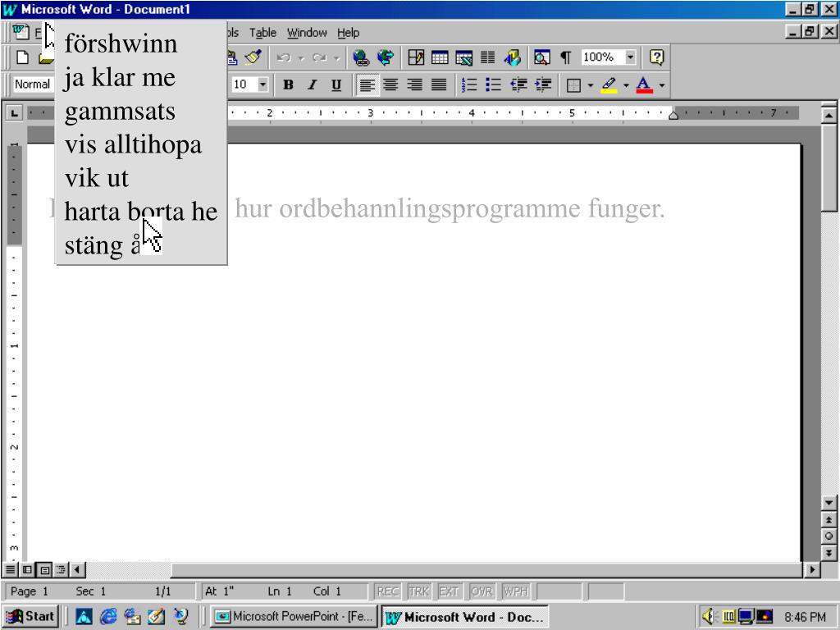Switch to Outline view button
This screenshot has height=630, width=840.
(x=61, y=569)
